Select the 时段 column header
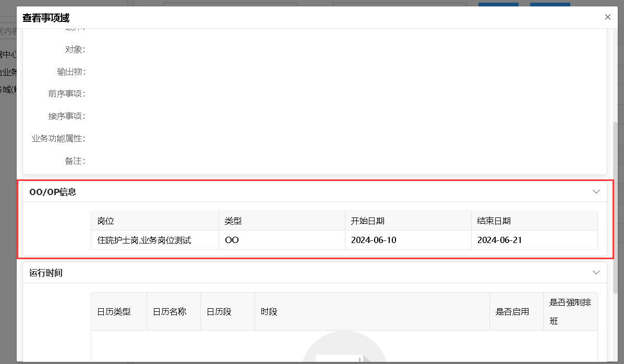This screenshot has height=364, width=624. coord(269,312)
